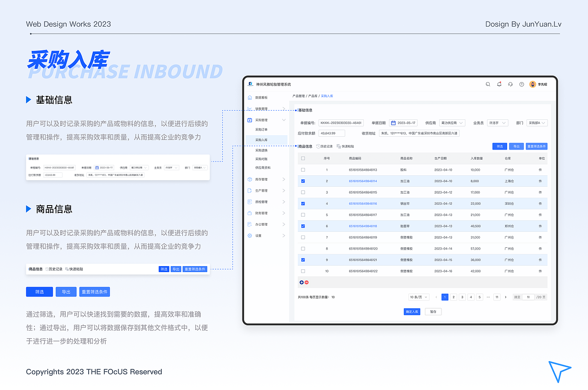Open product code link 65161615649846114
The height and width of the screenshot is (390, 588).
[x=363, y=181]
